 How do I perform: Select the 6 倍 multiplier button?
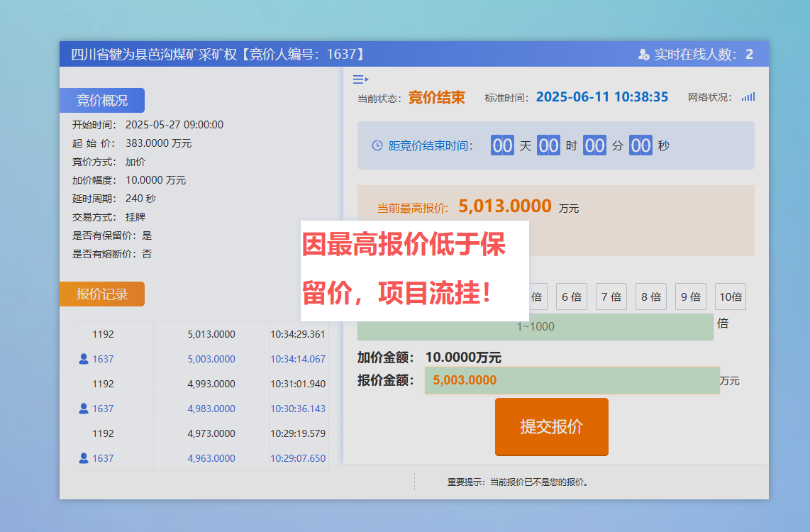click(x=571, y=297)
